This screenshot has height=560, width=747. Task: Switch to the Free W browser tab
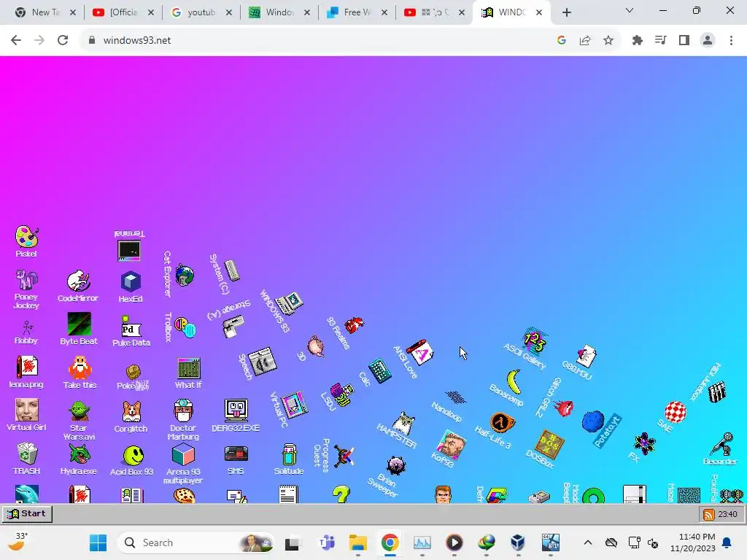click(x=357, y=12)
